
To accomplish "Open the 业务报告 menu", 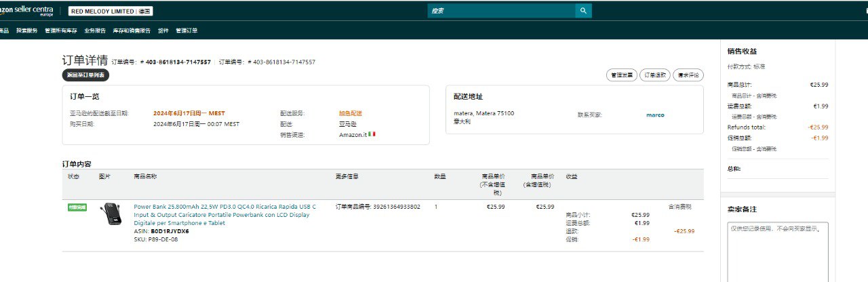I will pos(95,31).
